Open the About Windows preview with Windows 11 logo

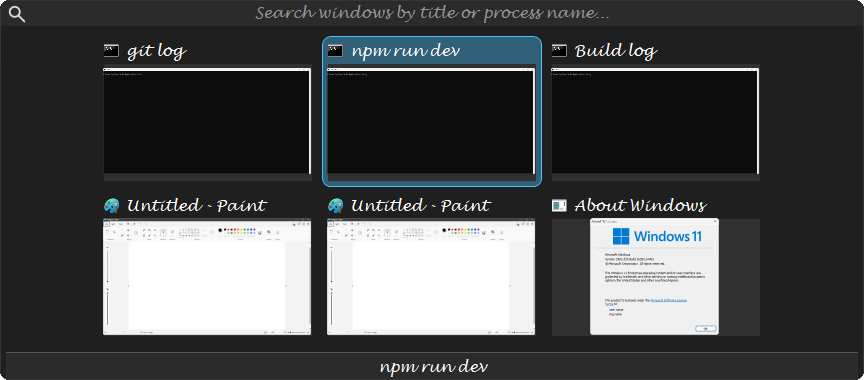655,276
